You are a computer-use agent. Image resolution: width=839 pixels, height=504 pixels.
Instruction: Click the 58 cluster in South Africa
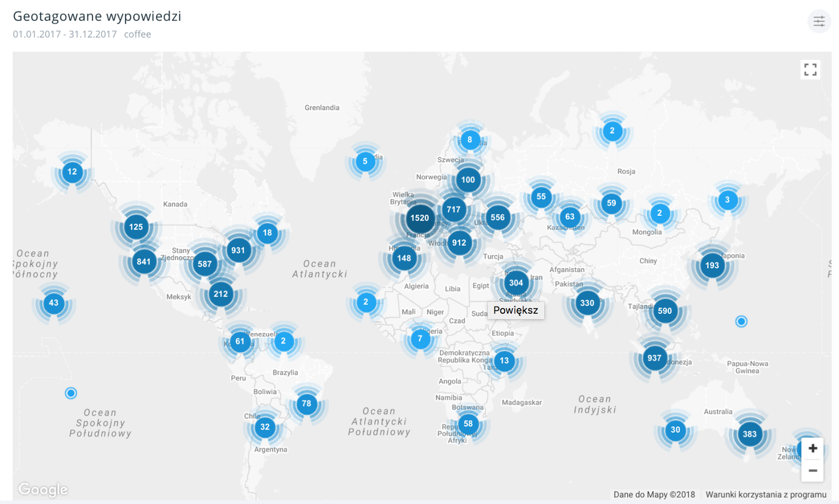[x=468, y=424]
